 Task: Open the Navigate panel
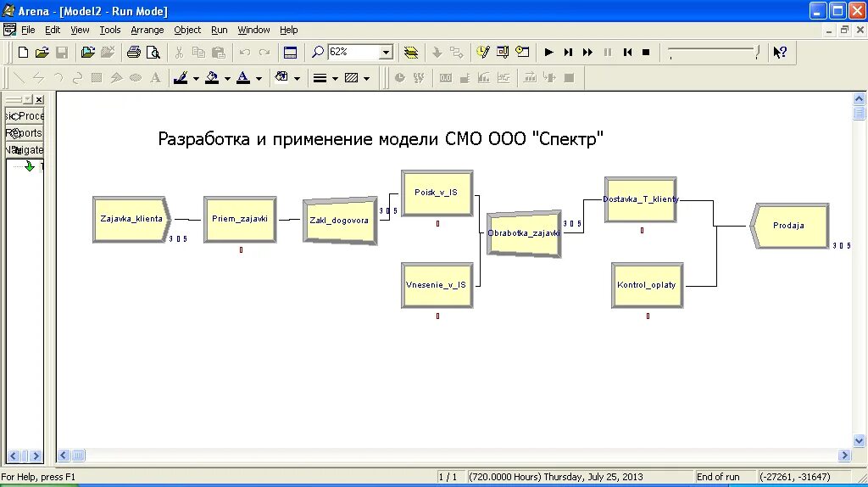(x=25, y=149)
